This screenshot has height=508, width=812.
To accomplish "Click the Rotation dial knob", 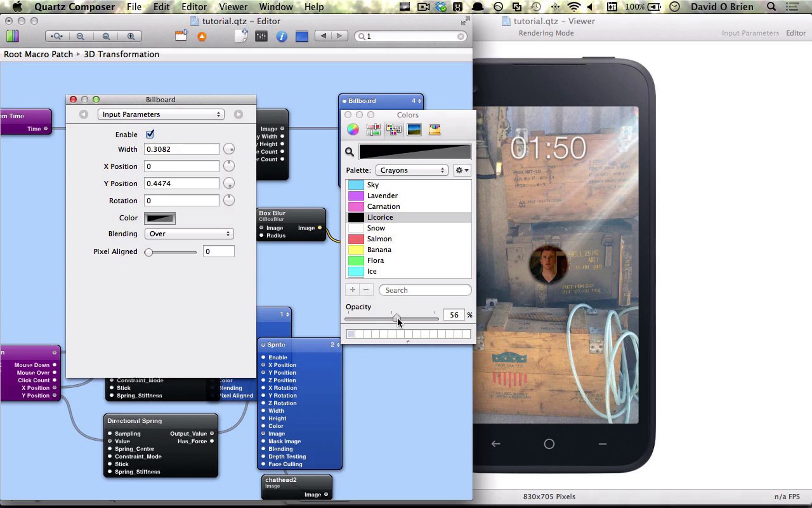I will coord(229,200).
